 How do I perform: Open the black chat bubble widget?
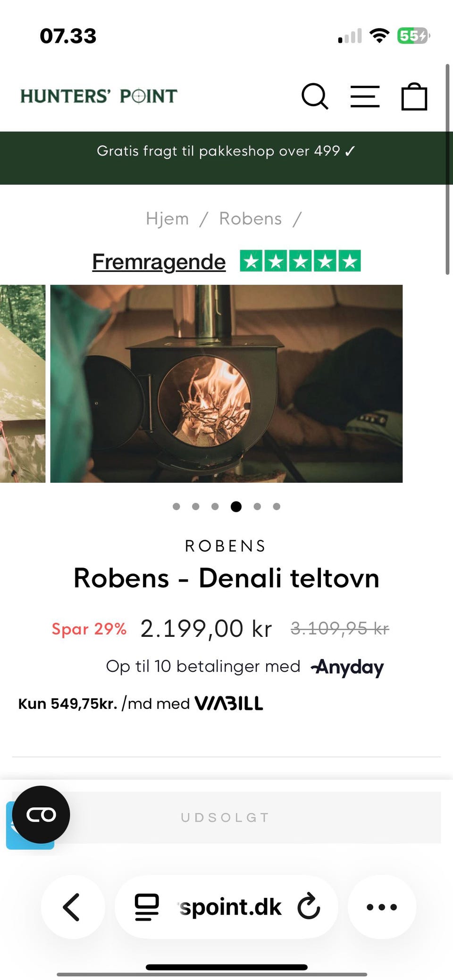41,815
